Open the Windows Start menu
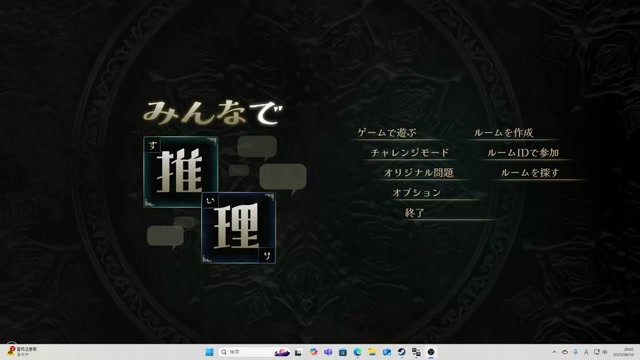640x360 pixels. (x=209, y=352)
